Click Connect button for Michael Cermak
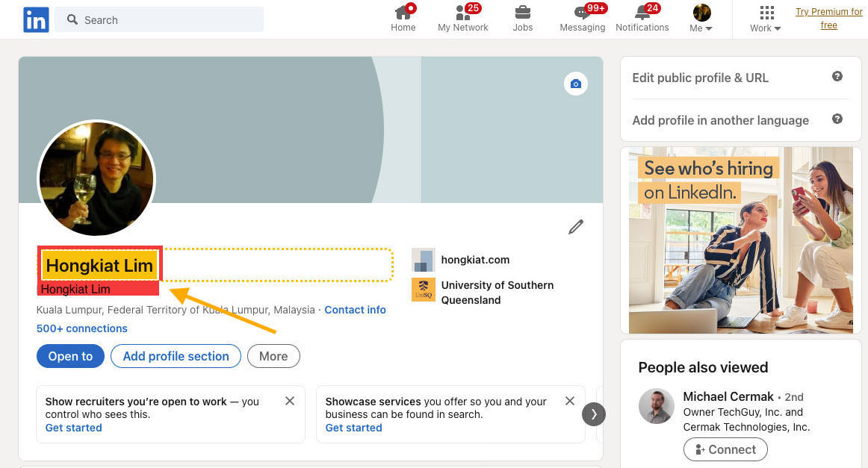 pos(725,450)
